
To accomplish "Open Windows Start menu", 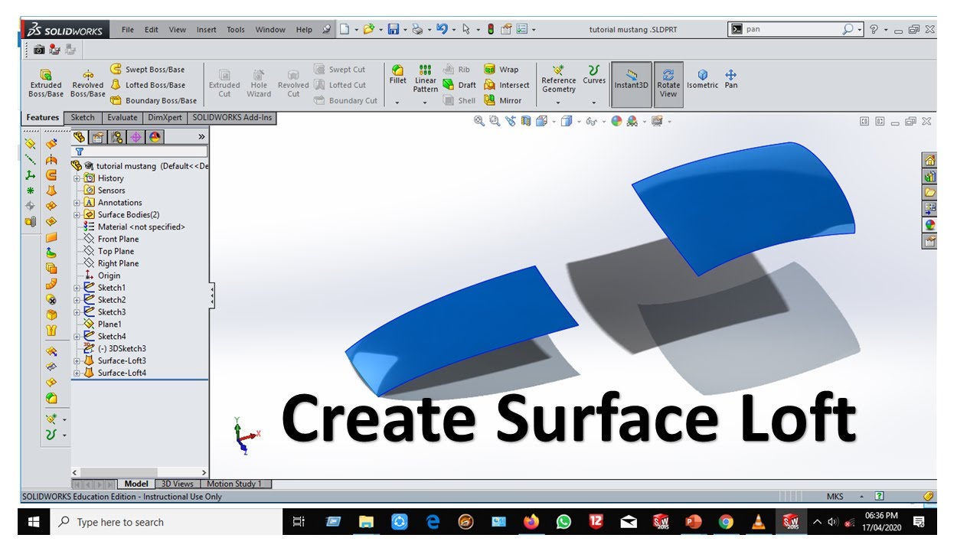I will (x=34, y=522).
